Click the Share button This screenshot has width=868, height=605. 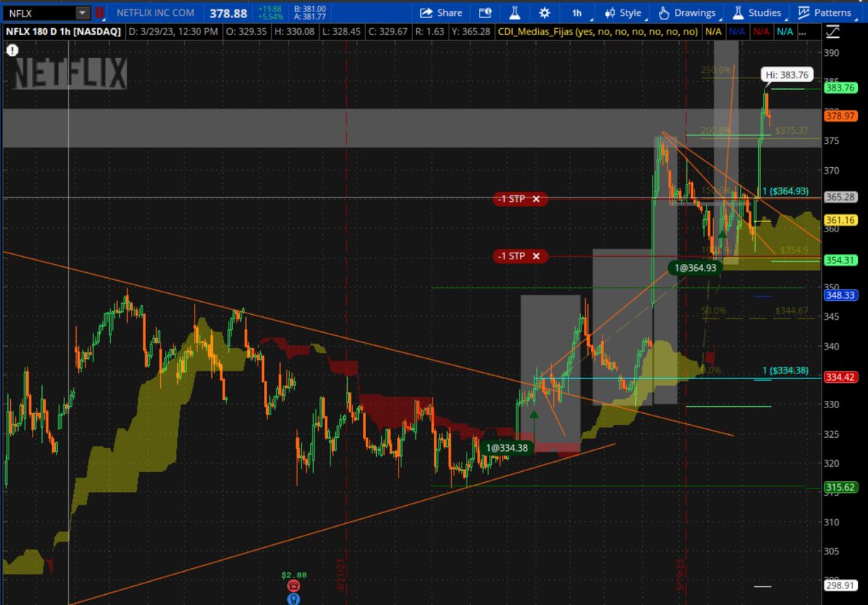tap(441, 13)
